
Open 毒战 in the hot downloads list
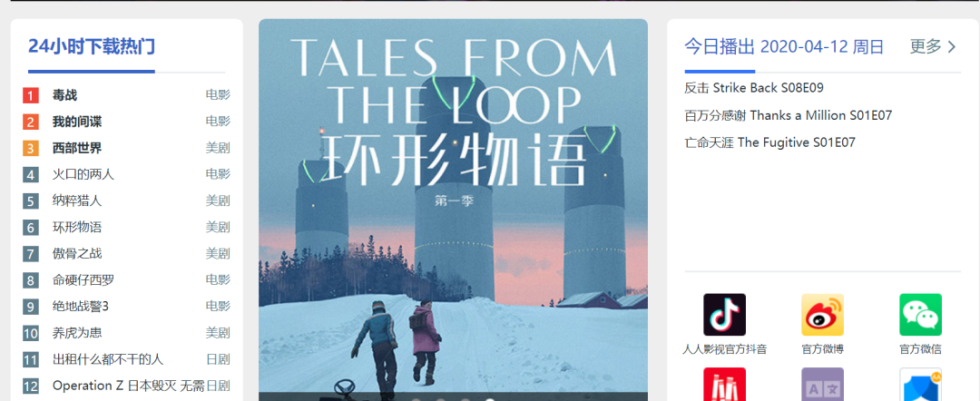pyautogui.click(x=64, y=95)
